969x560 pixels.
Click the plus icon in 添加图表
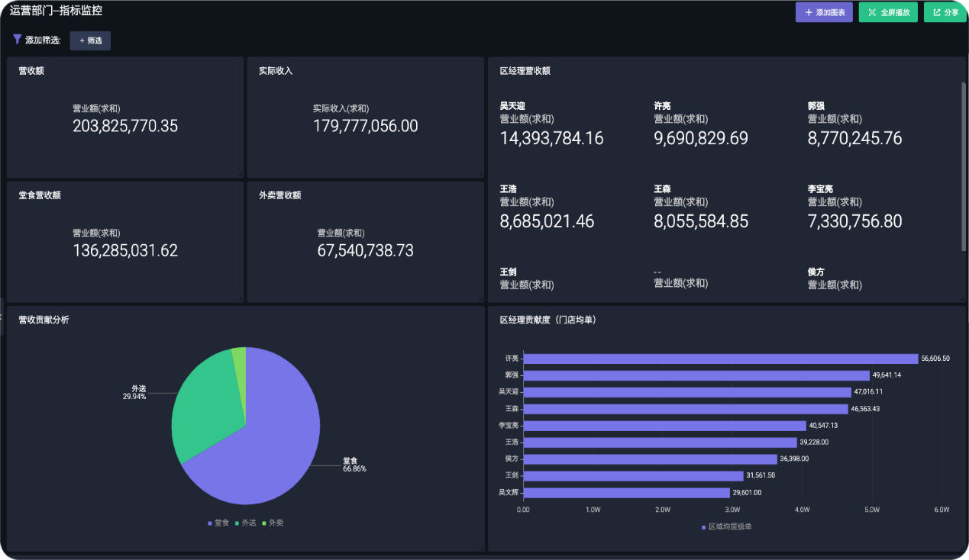click(x=809, y=13)
